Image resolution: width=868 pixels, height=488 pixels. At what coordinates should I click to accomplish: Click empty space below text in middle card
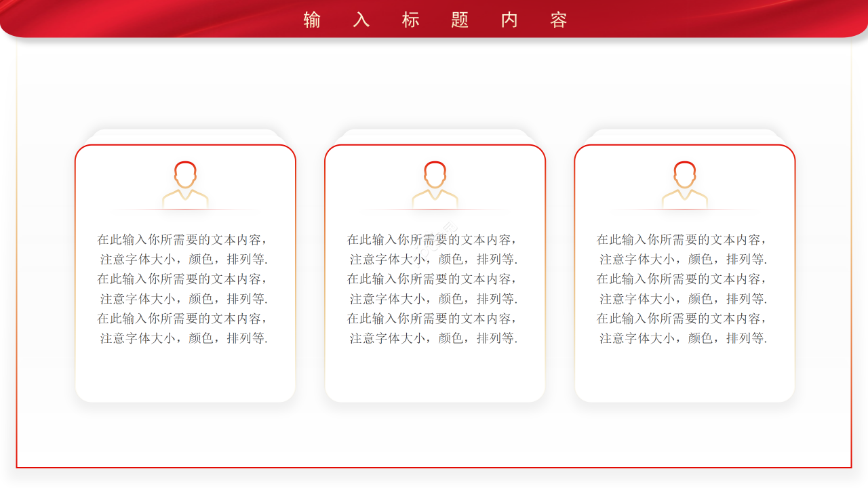(435, 373)
